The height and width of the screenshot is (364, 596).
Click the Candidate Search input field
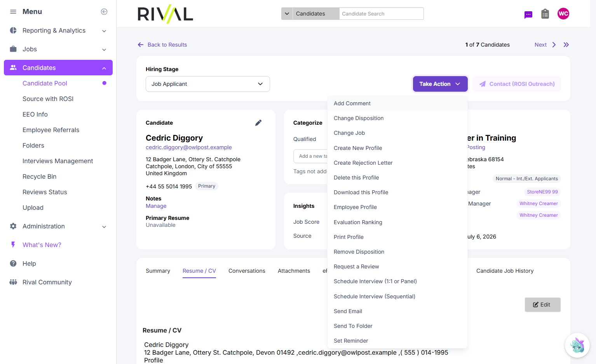[x=381, y=14]
